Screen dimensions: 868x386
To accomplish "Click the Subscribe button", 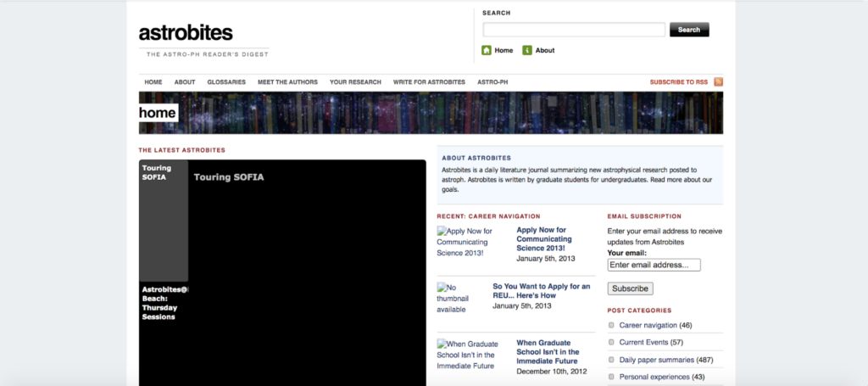I will coord(630,288).
